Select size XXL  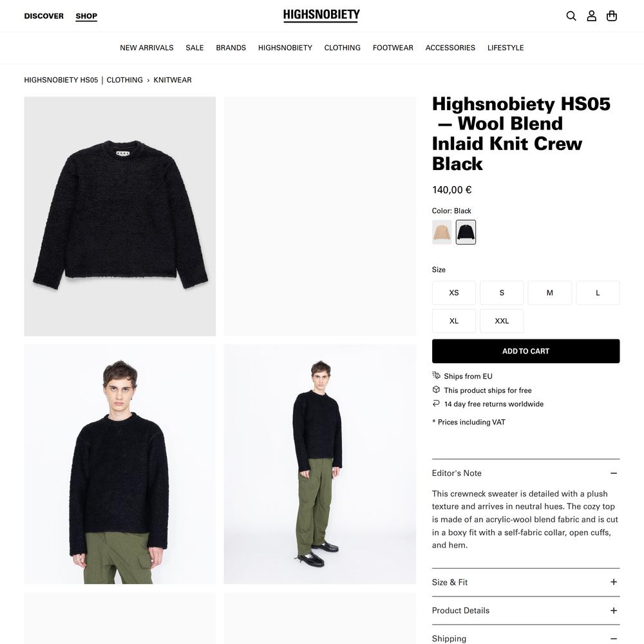click(502, 321)
